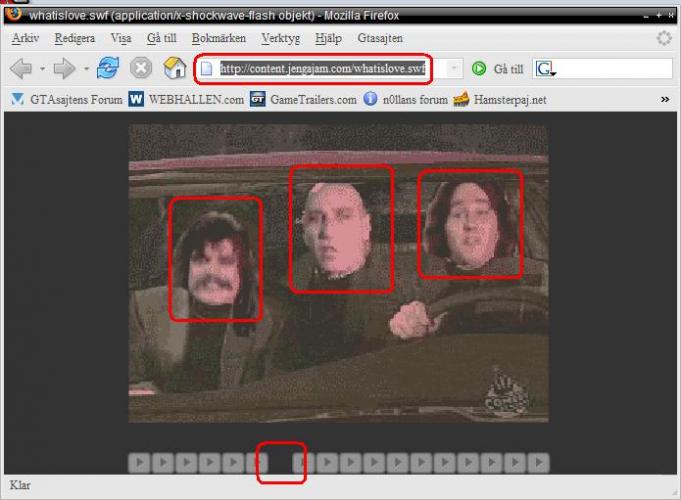Click the URL address field
Viewport: 681px width, 500px height.
click(320, 69)
